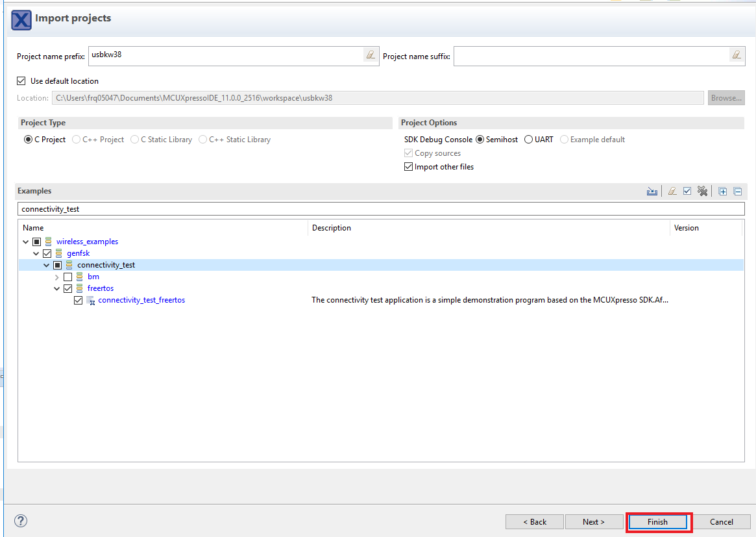The width and height of the screenshot is (756, 537).
Task: Click the examples filter field containing connectivity_test
Action: (x=381, y=209)
